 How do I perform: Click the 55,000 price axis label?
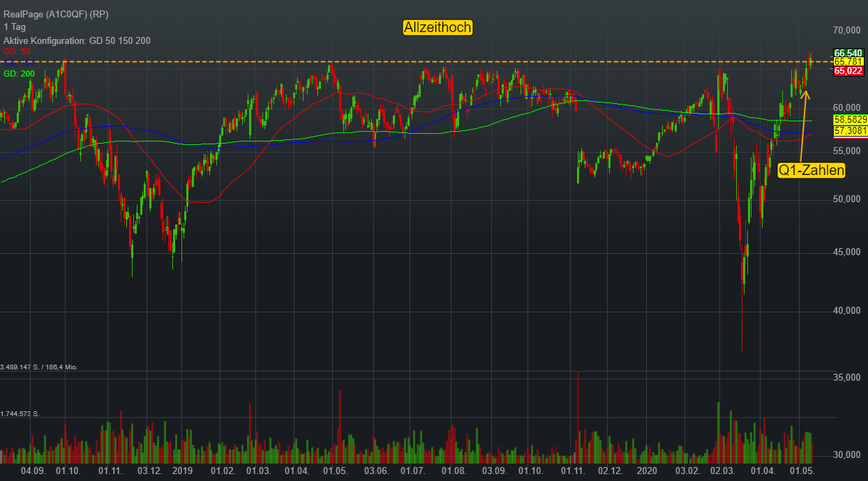pos(846,151)
